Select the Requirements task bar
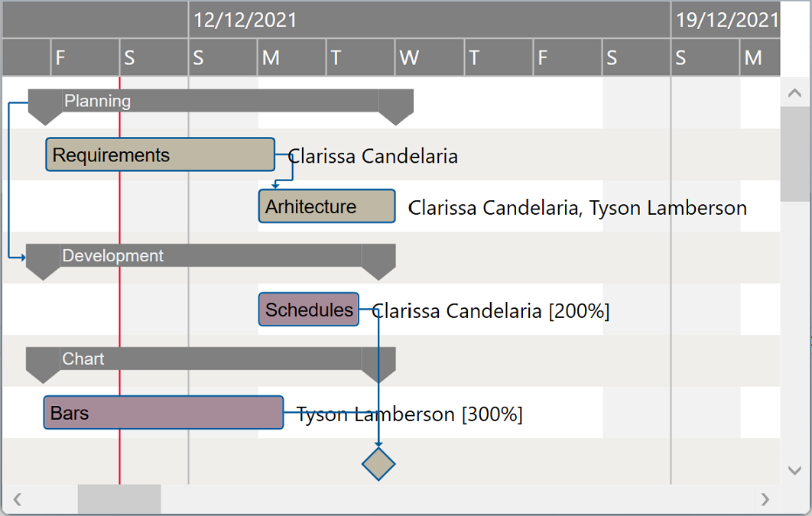Image resolution: width=812 pixels, height=516 pixels. [160, 154]
